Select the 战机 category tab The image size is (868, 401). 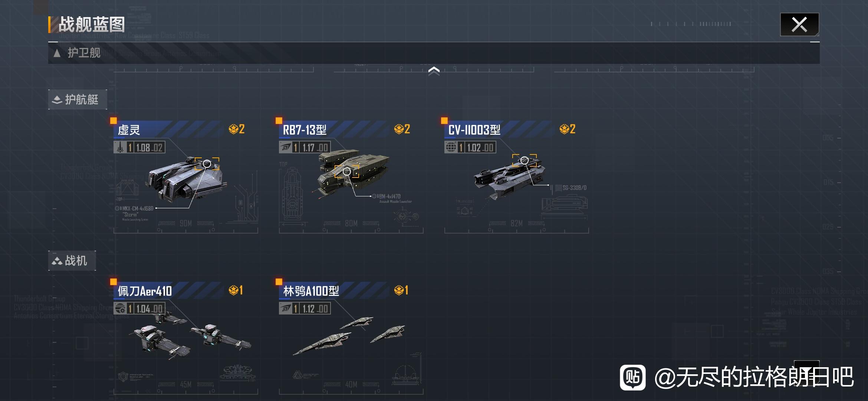click(x=72, y=261)
